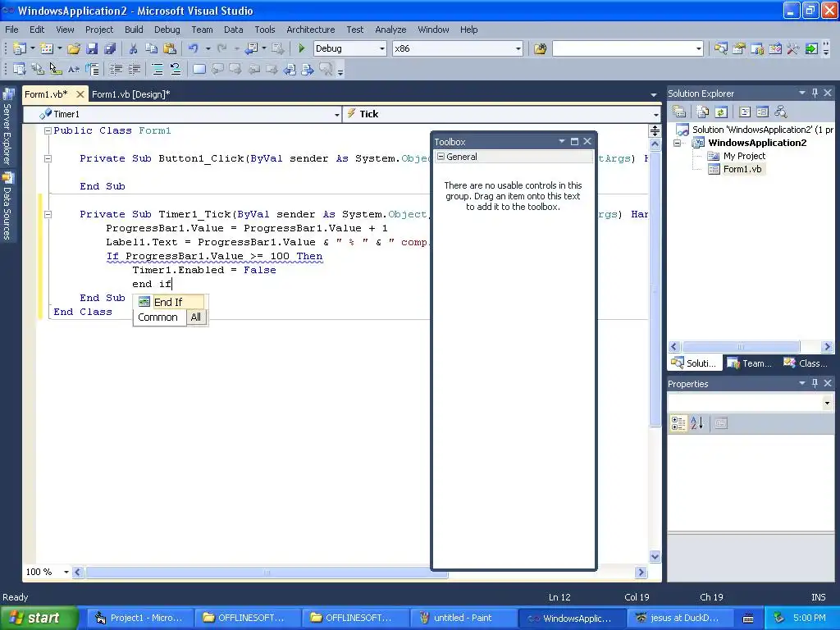The height and width of the screenshot is (630, 840).
Task: Click the Copy toolbar icon
Action: pos(152,48)
